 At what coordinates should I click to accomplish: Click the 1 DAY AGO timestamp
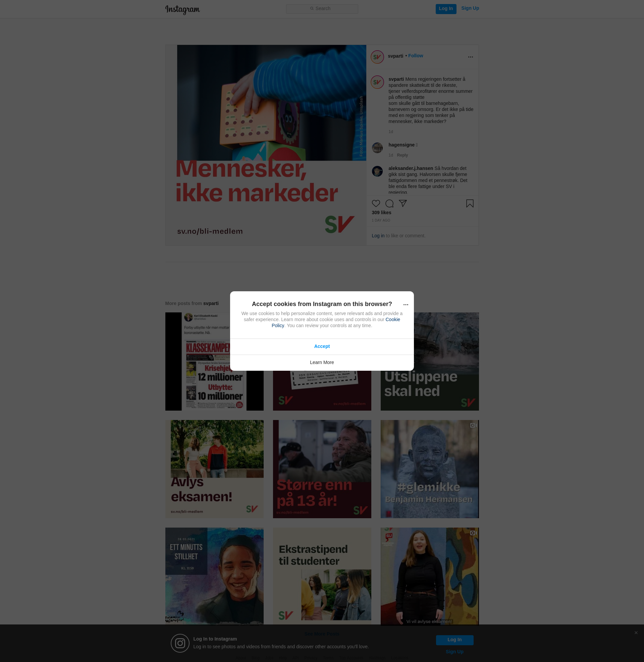[x=381, y=220]
